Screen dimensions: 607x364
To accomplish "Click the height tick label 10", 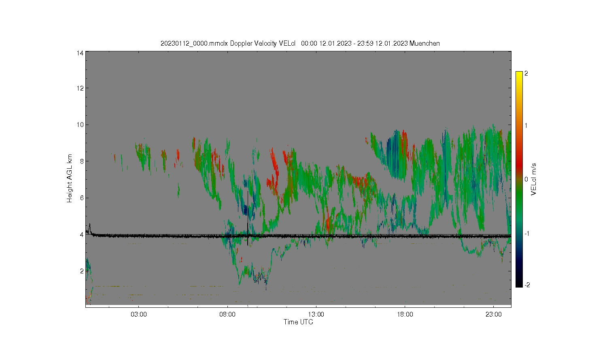I will tap(80, 125).
